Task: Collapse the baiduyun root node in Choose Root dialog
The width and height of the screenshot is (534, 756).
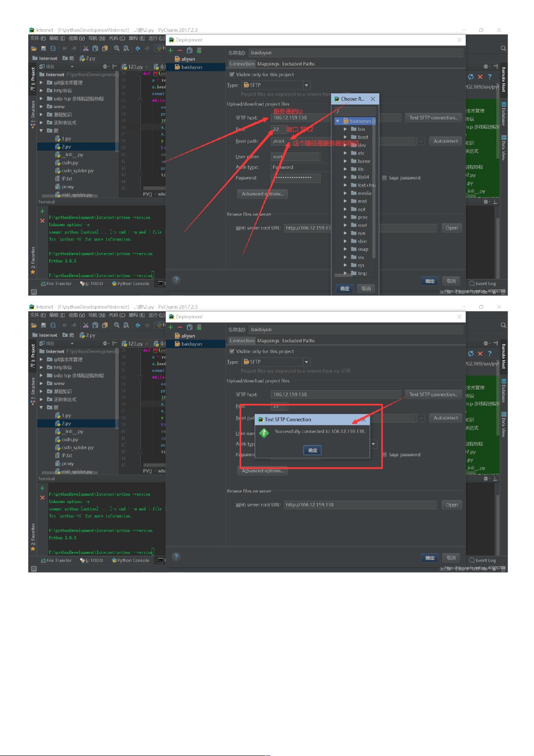Action: (338, 121)
